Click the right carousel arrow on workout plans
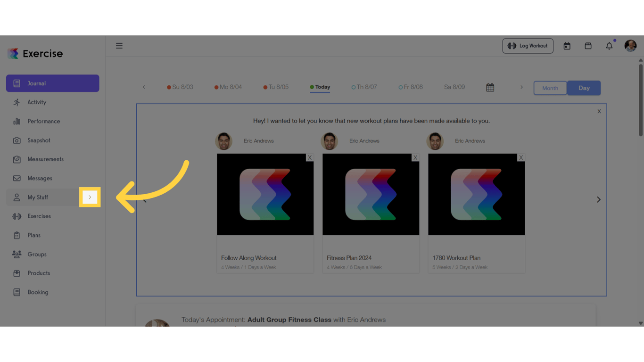The height and width of the screenshot is (362, 644). click(x=598, y=199)
